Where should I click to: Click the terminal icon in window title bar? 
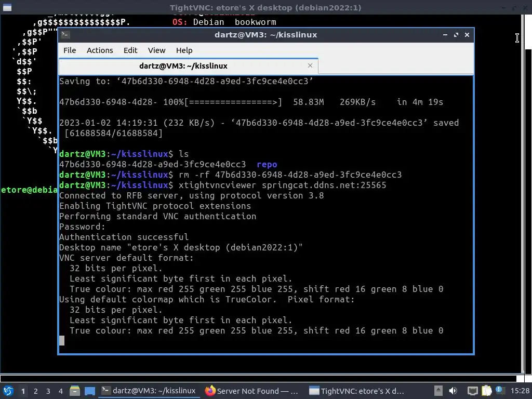pos(65,35)
